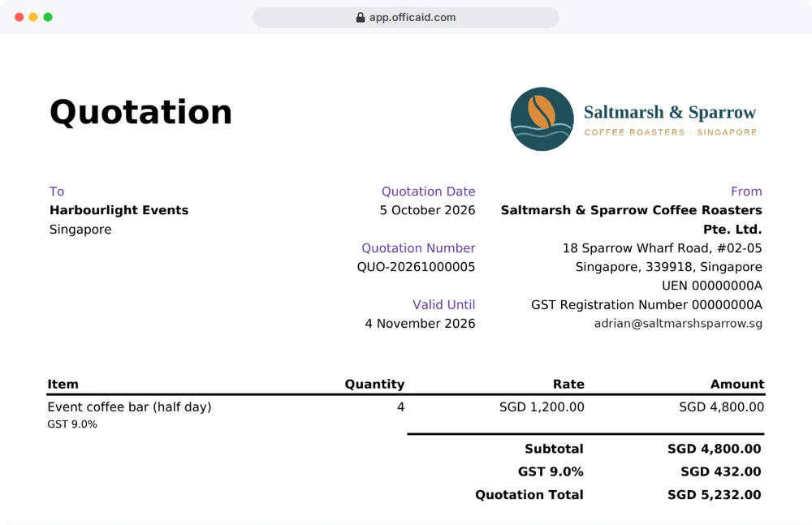Click the GST amount SGD 432.00

point(721,471)
